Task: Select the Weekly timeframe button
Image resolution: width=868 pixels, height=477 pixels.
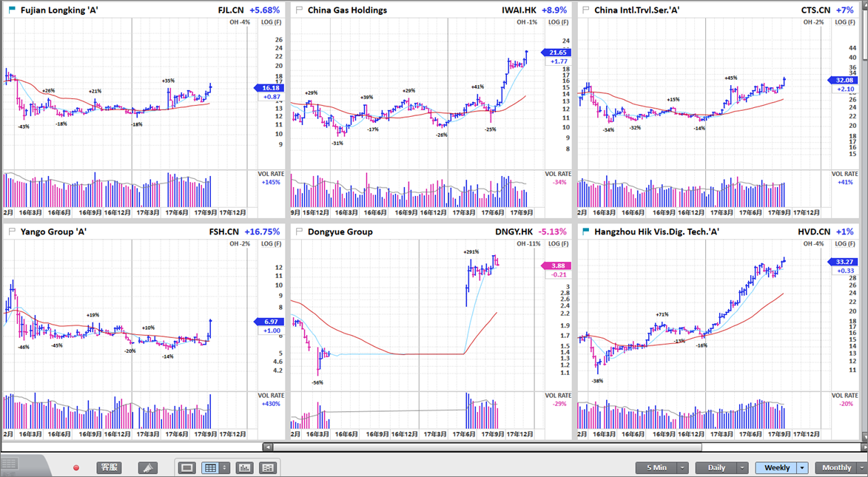Action: (777, 467)
